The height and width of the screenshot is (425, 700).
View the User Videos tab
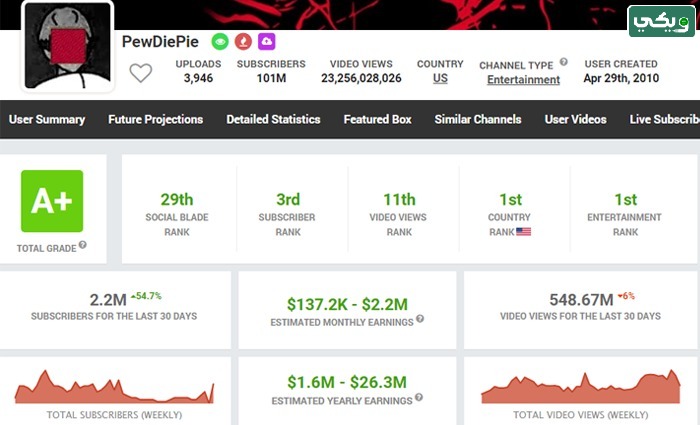[575, 119]
